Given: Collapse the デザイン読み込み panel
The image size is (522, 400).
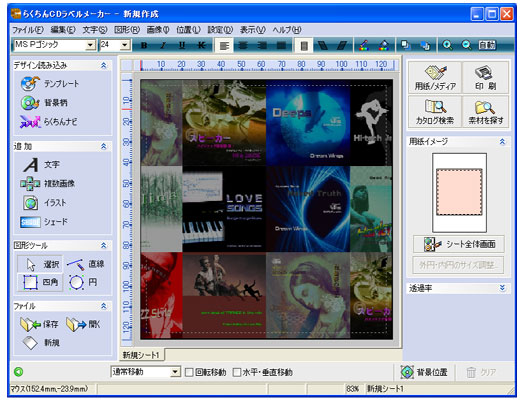Looking at the screenshot, I should [104, 65].
